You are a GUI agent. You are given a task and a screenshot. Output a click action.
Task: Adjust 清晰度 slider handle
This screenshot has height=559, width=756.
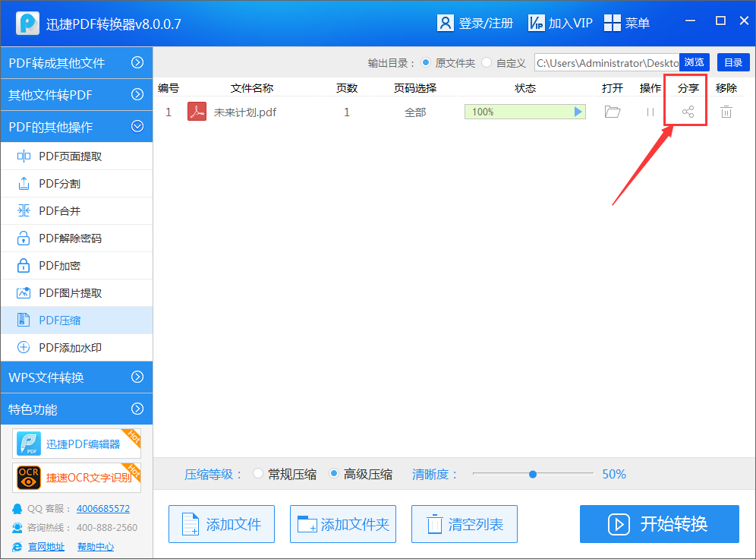(533, 474)
